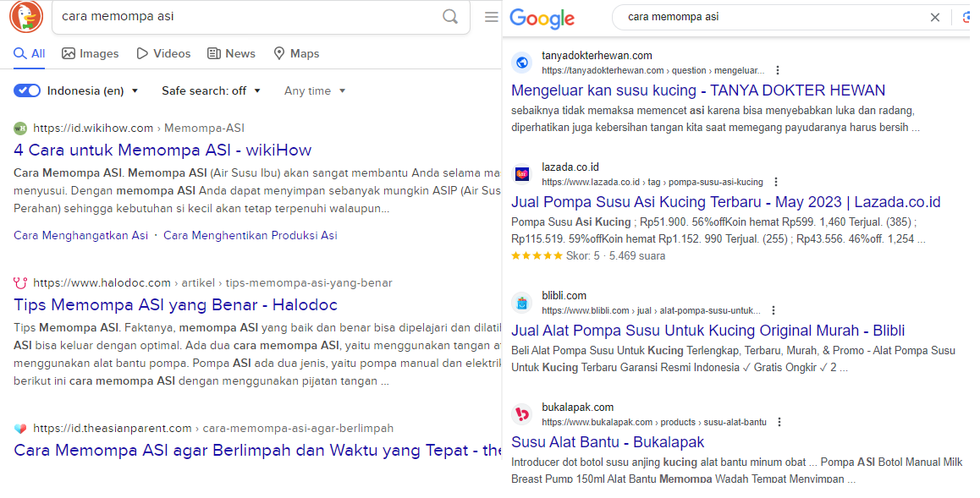Click the DuckDuckGo duck logo
980x498 pixels.
tap(26, 17)
